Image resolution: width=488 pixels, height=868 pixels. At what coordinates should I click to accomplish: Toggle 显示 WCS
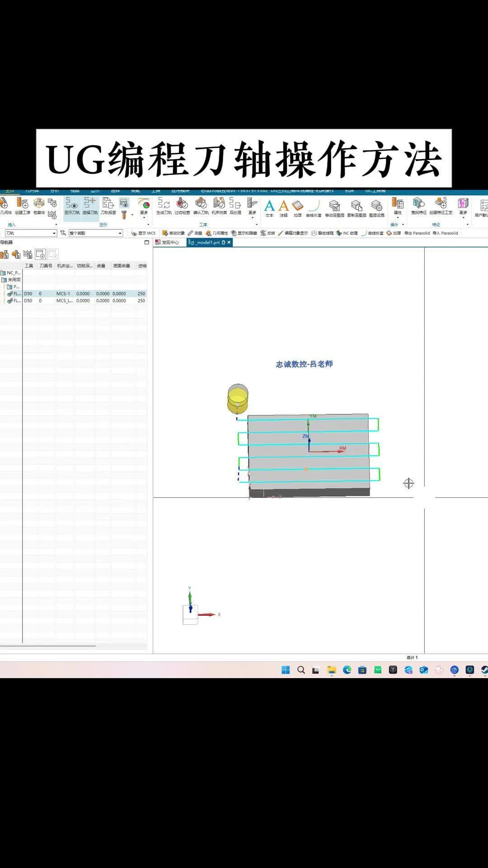coord(143,233)
